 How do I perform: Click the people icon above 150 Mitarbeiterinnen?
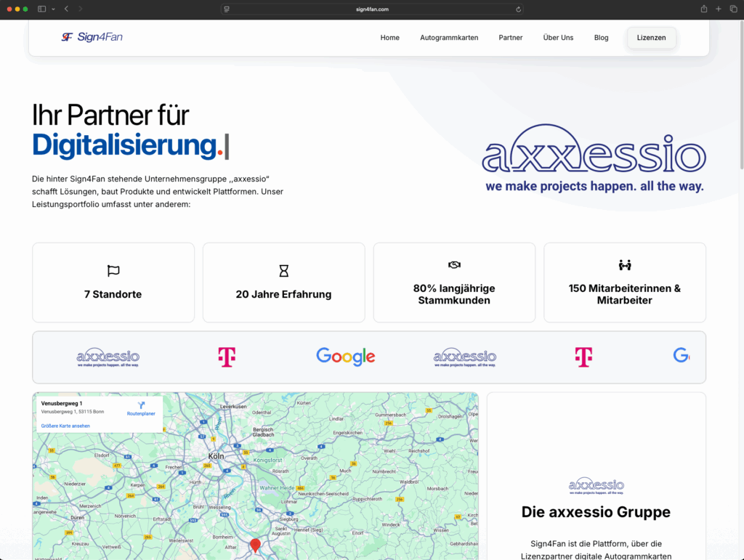point(625,265)
